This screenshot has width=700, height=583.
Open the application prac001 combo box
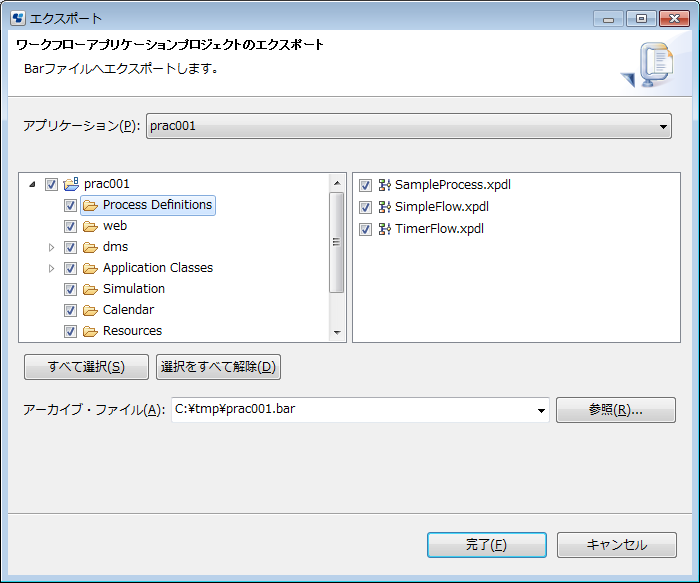[x=408, y=126]
